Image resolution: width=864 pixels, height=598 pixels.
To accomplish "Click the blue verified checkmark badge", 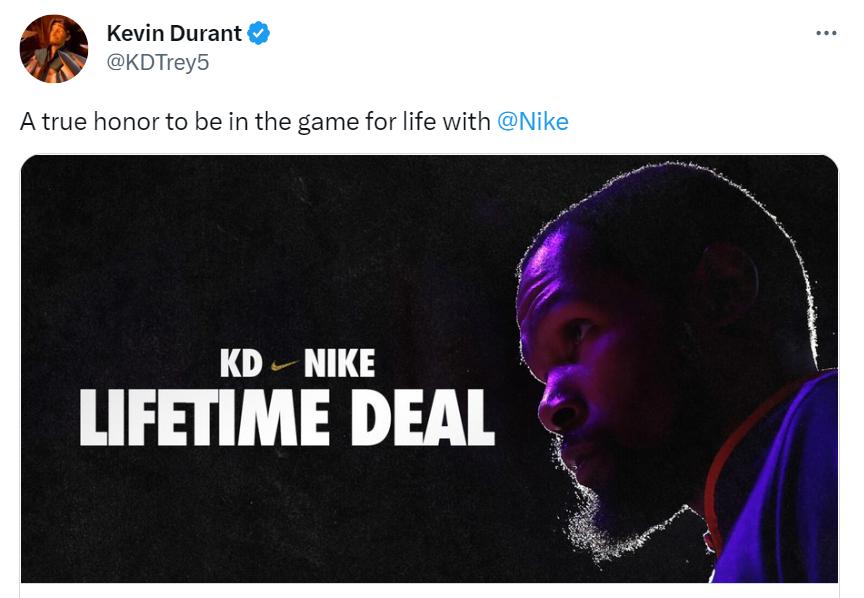I will [x=259, y=34].
